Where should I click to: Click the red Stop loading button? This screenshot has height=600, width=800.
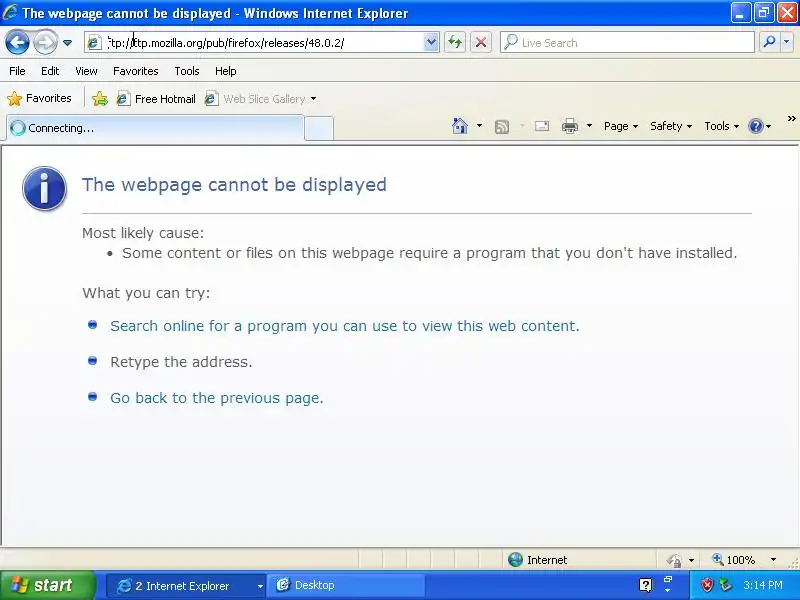481,42
